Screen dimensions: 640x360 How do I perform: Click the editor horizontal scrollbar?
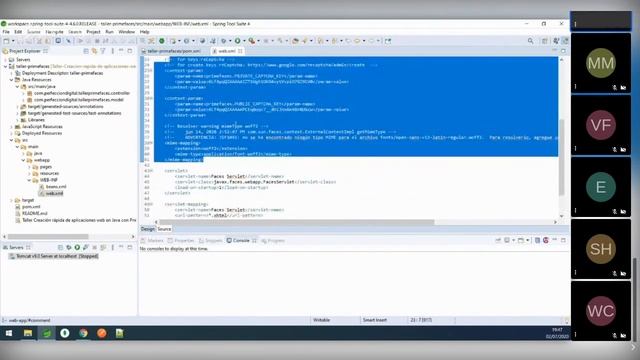click(x=297, y=222)
